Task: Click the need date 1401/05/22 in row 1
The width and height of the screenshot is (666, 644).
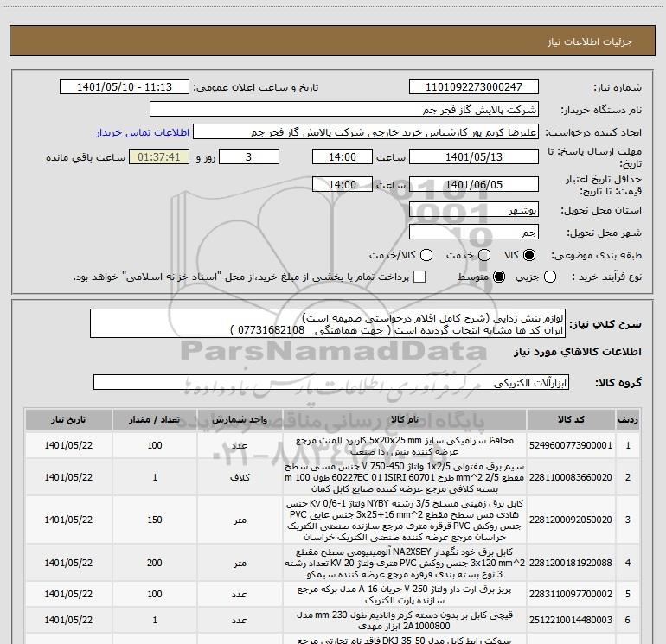Action: (68, 445)
